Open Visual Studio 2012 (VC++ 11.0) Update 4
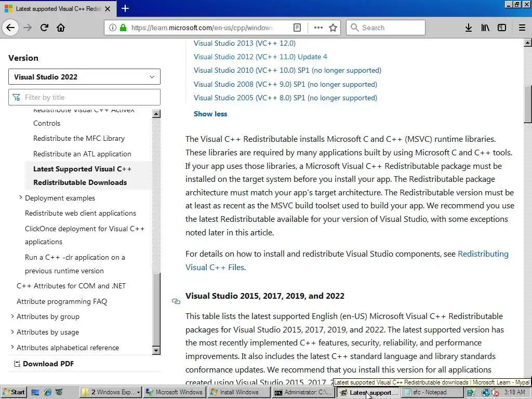The width and height of the screenshot is (532, 399). pyautogui.click(x=261, y=57)
